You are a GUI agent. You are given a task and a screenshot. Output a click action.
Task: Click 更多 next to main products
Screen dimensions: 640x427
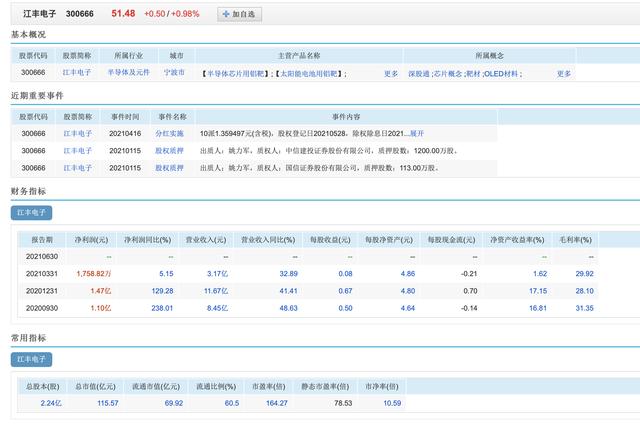[x=391, y=74]
